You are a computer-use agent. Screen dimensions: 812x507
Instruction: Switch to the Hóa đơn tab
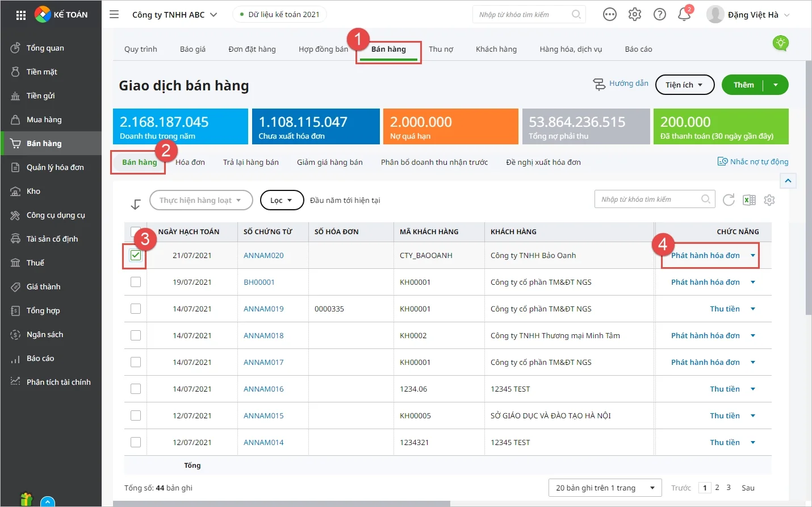[190, 162]
